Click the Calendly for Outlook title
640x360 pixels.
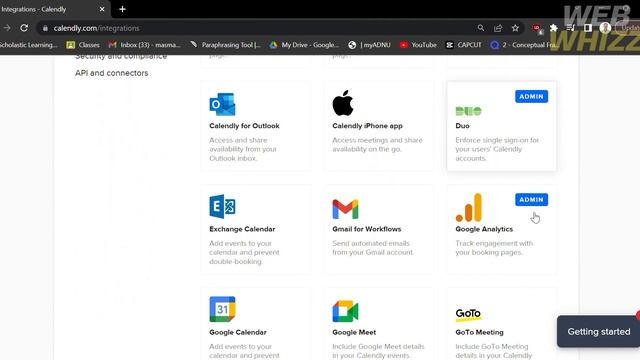pos(244,126)
